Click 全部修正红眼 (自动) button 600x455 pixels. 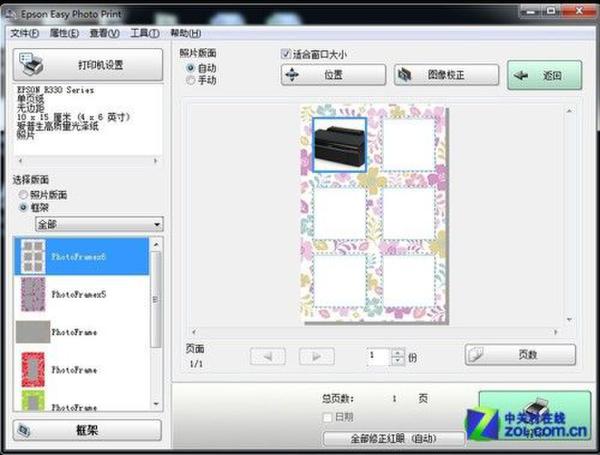pos(394,439)
